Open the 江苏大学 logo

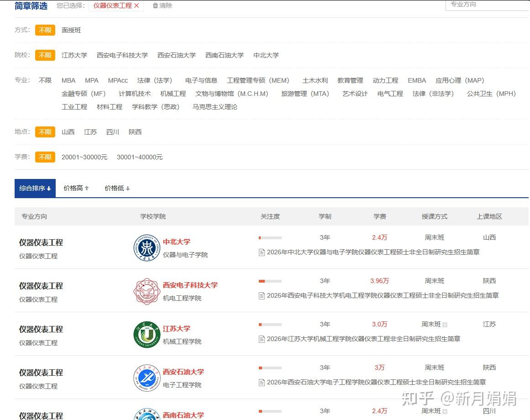point(147,335)
